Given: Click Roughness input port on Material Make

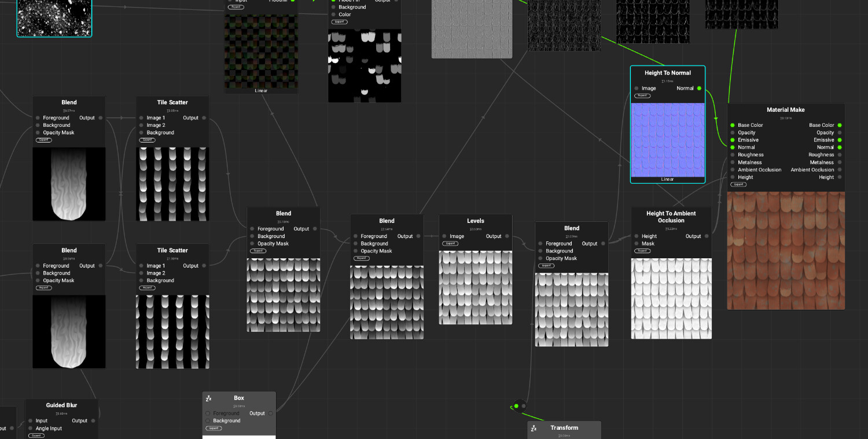Looking at the screenshot, I should pos(733,155).
